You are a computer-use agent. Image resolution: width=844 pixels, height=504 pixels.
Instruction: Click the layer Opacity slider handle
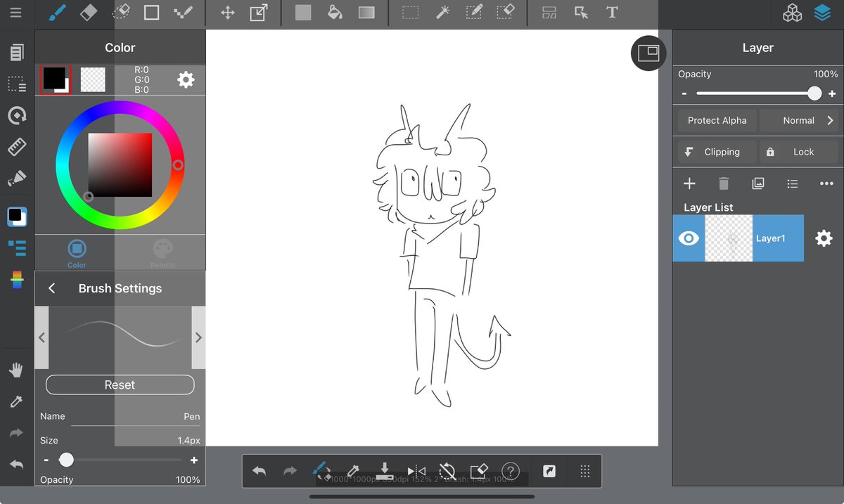pos(814,93)
